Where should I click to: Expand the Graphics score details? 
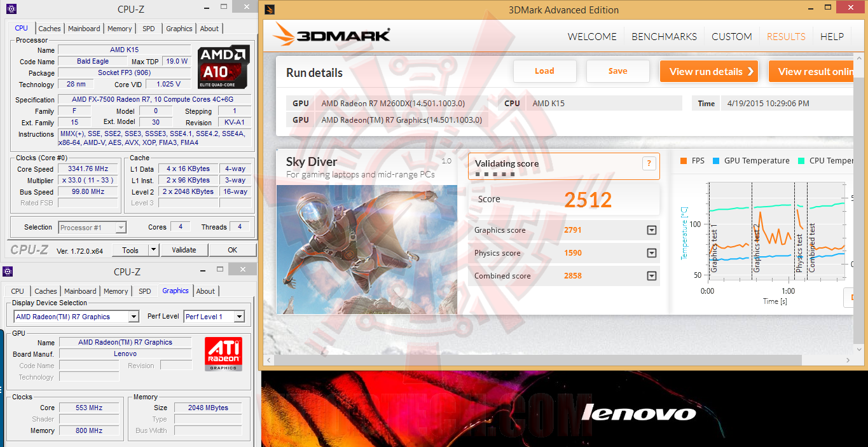(651, 230)
